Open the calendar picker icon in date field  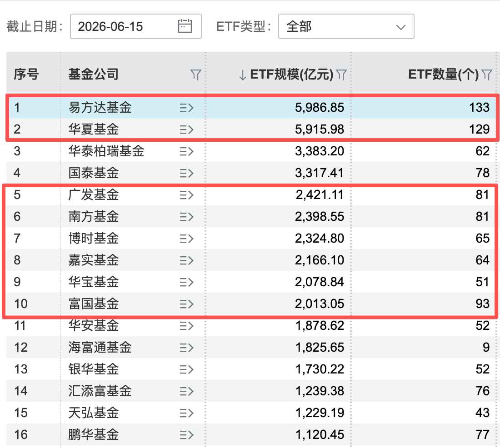[x=185, y=26]
